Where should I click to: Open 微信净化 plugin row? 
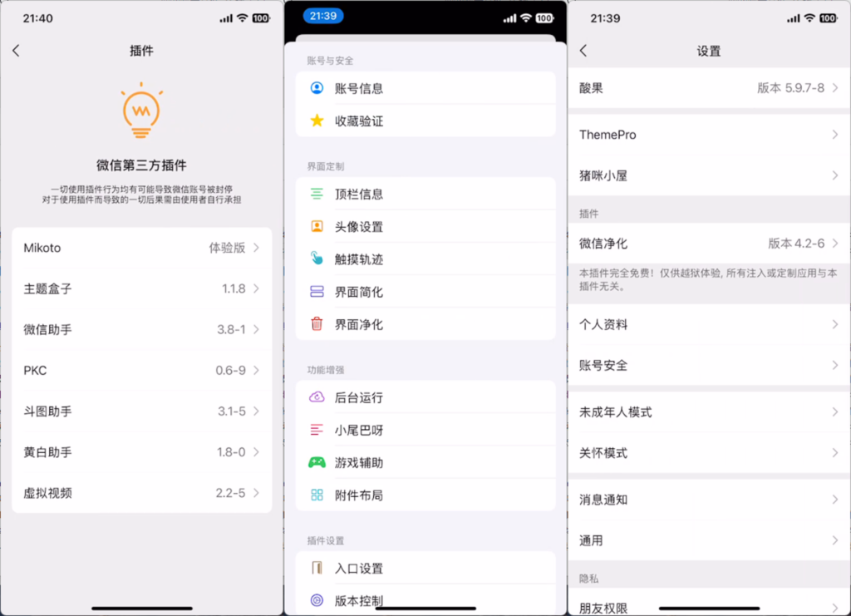pos(709,243)
